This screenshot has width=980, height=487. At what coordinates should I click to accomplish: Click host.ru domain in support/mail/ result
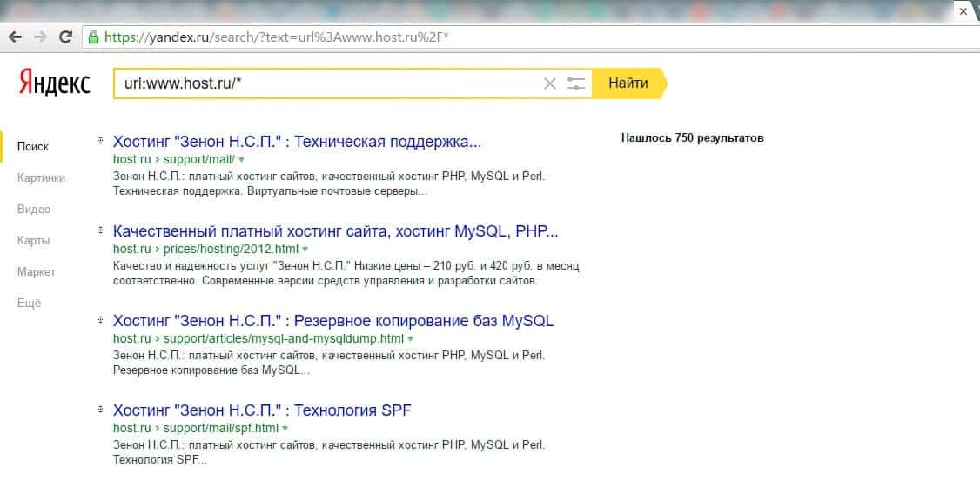click(132, 159)
